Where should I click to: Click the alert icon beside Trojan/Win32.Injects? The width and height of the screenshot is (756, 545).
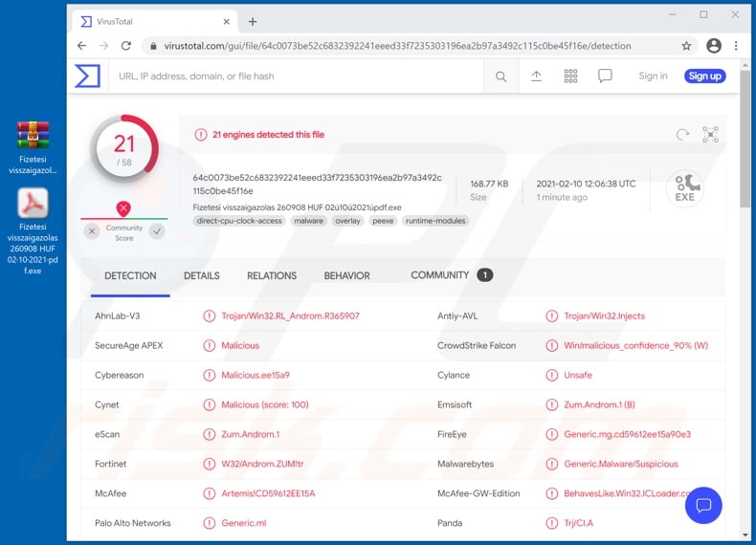click(x=551, y=316)
